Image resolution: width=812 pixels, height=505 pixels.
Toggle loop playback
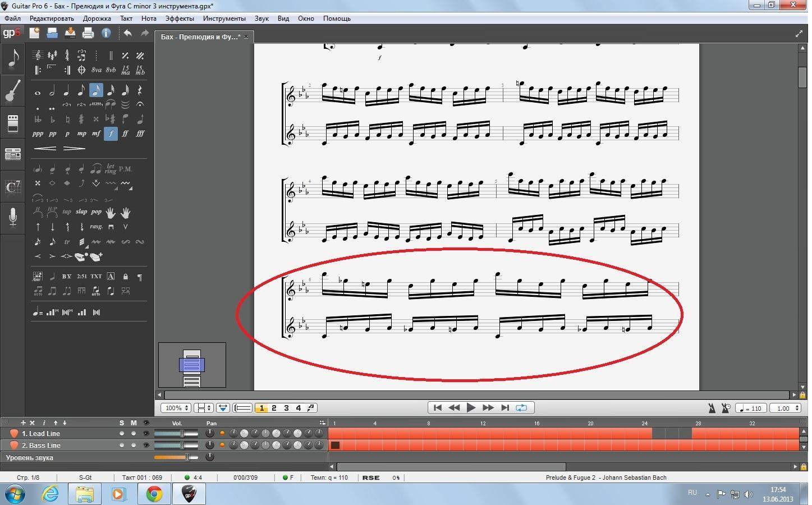click(521, 408)
